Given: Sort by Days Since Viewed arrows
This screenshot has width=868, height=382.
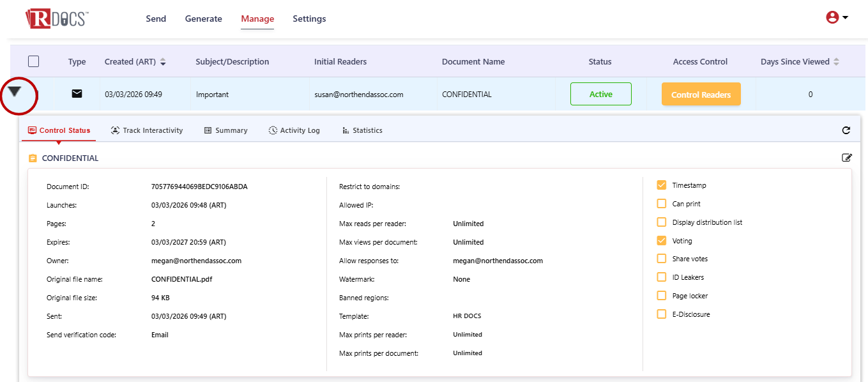Looking at the screenshot, I should click(837, 62).
